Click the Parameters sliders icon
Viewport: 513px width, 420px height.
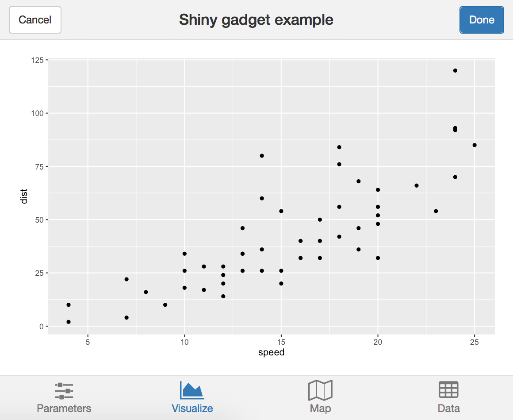[64, 391]
